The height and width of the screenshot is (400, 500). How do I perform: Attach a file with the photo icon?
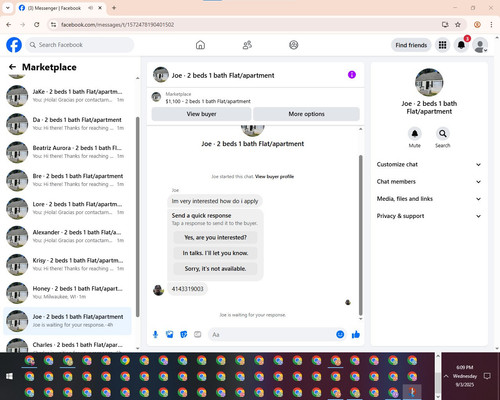pyautogui.click(x=170, y=334)
